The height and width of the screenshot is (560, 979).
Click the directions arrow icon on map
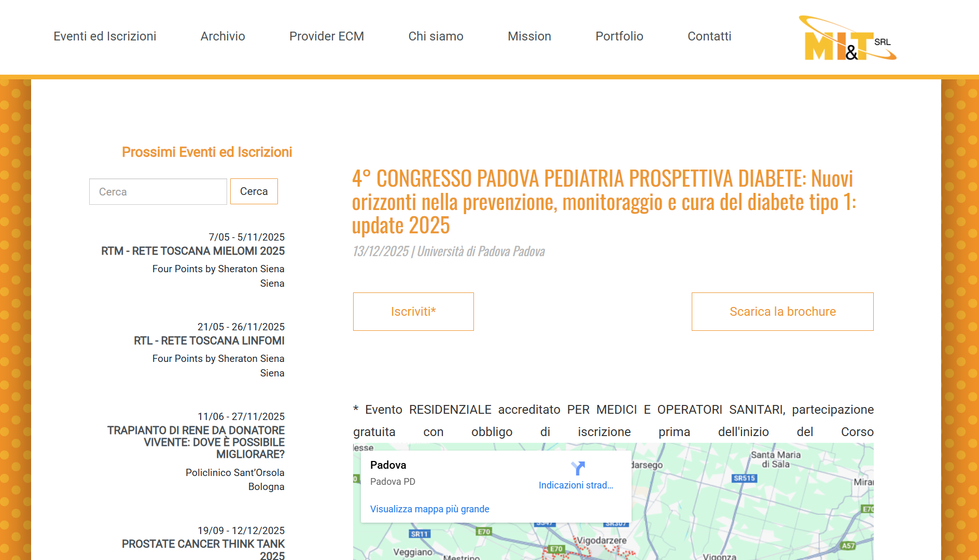click(x=578, y=468)
